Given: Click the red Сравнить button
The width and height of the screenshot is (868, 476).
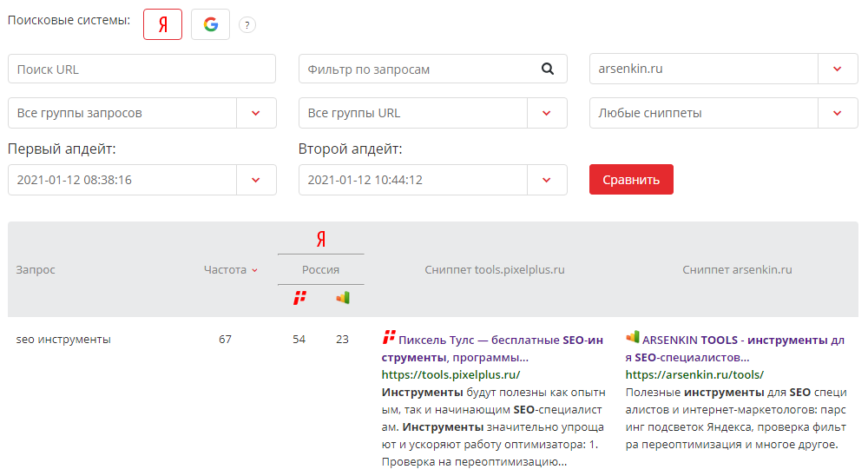Looking at the screenshot, I should click(x=631, y=180).
